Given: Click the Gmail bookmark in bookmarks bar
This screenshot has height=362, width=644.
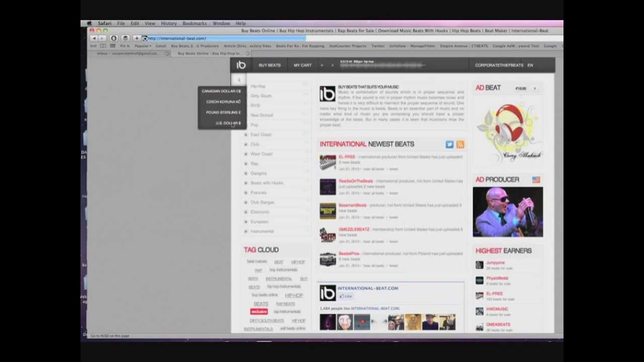Looking at the screenshot, I should (x=161, y=46).
